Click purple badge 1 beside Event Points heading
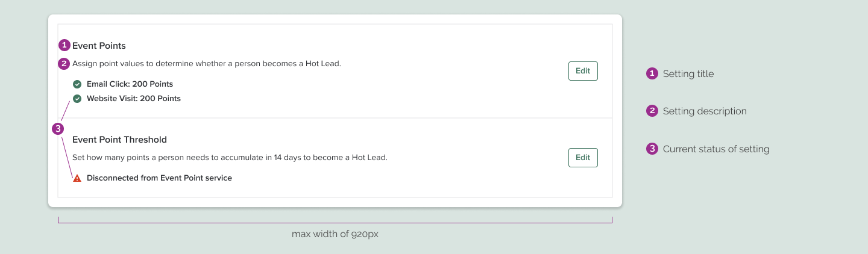 64,45
